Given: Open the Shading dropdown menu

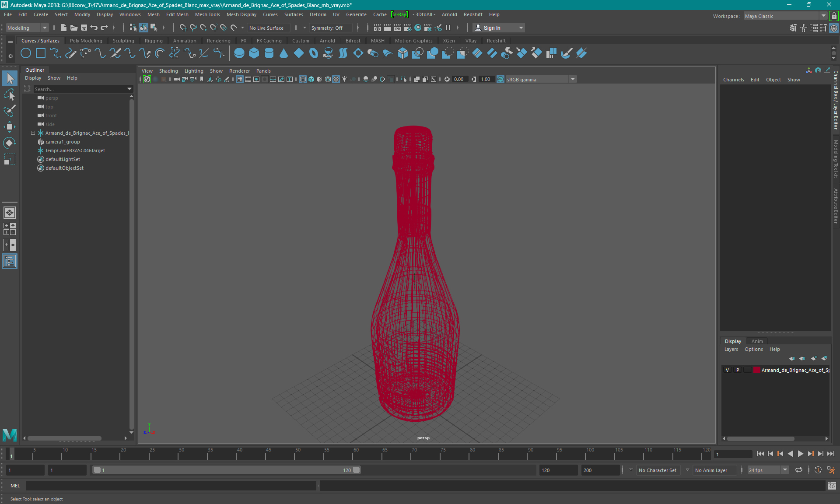Looking at the screenshot, I should tap(168, 71).
